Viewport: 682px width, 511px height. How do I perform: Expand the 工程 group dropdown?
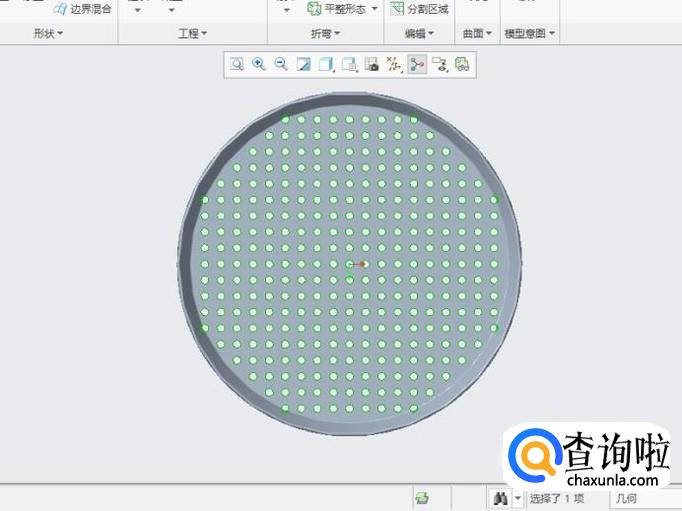[193, 33]
